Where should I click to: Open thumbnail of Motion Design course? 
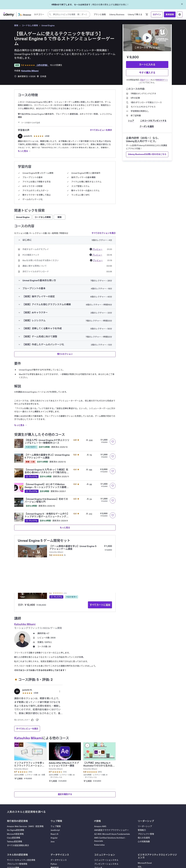point(19,488)
